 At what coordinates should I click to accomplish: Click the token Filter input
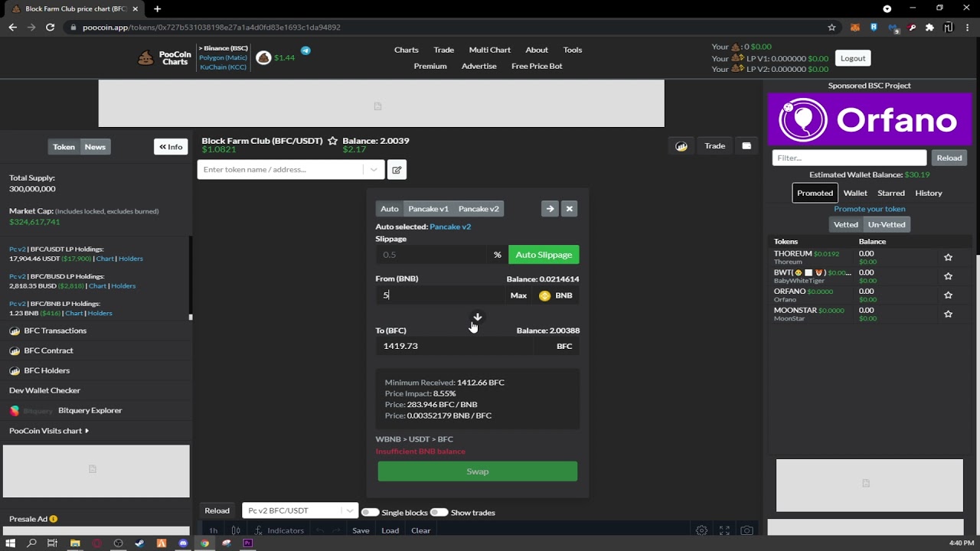849,158
